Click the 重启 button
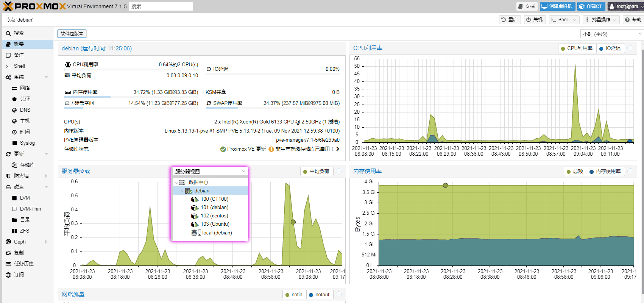644x303 pixels. [509, 20]
